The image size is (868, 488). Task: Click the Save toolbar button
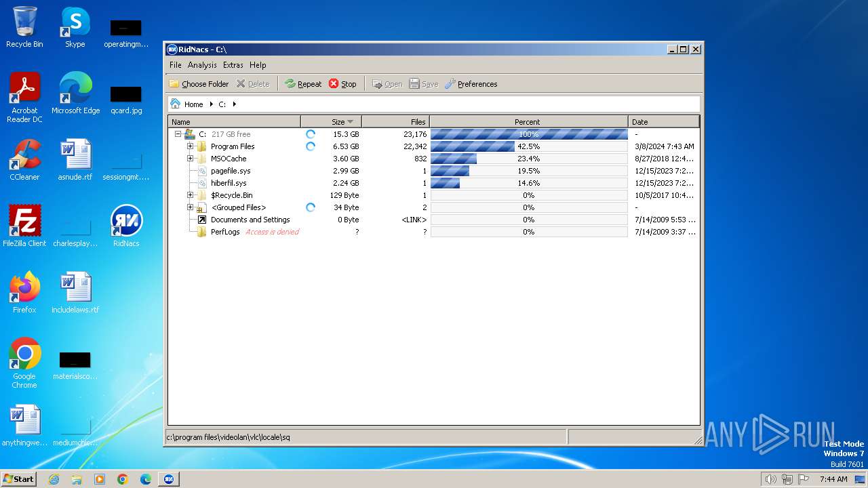[x=424, y=84]
